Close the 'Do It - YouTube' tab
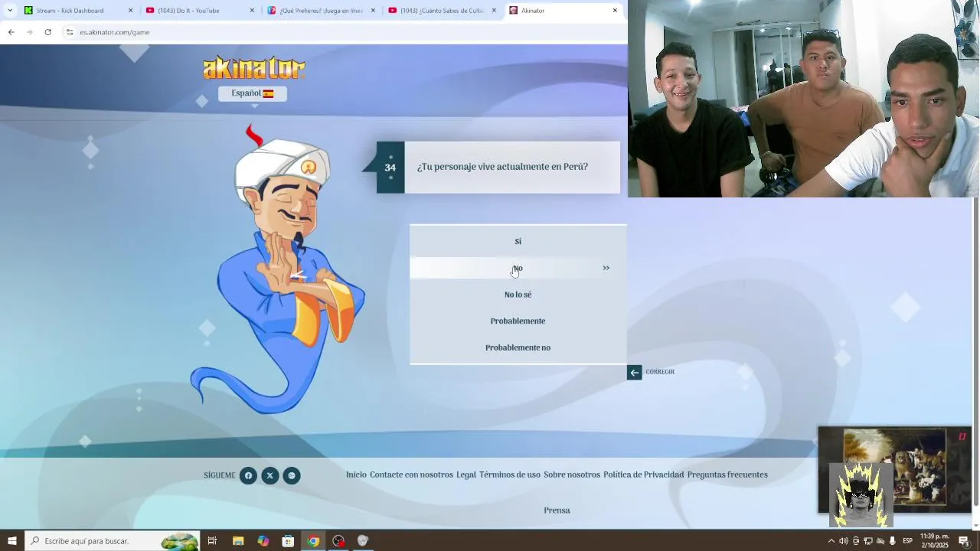Image resolution: width=980 pixels, height=551 pixels. tap(252, 11)
